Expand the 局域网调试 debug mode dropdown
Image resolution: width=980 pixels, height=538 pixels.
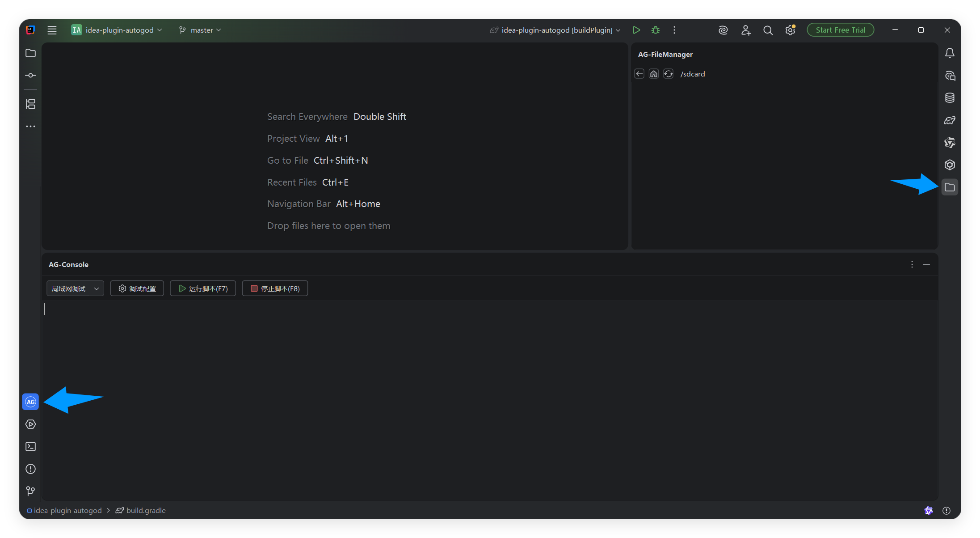tap(75, 288)
